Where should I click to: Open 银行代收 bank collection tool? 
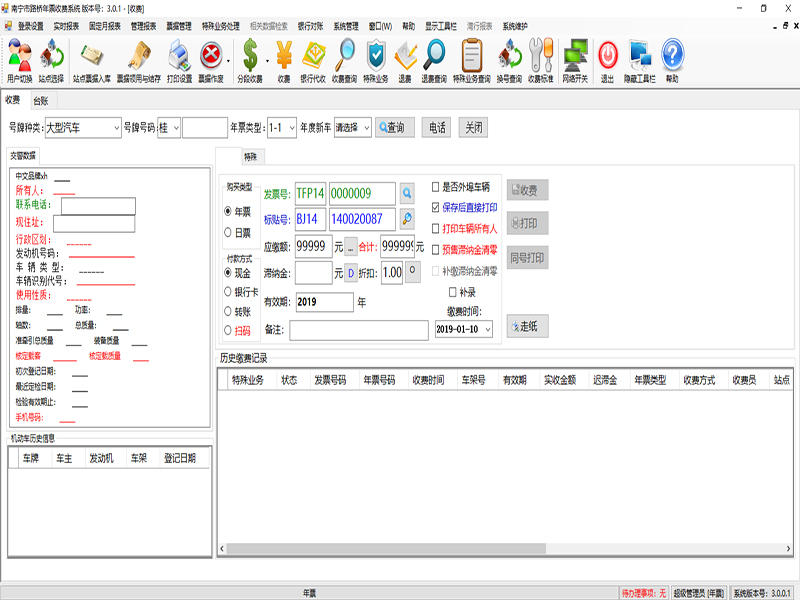(x=313, y=60)
